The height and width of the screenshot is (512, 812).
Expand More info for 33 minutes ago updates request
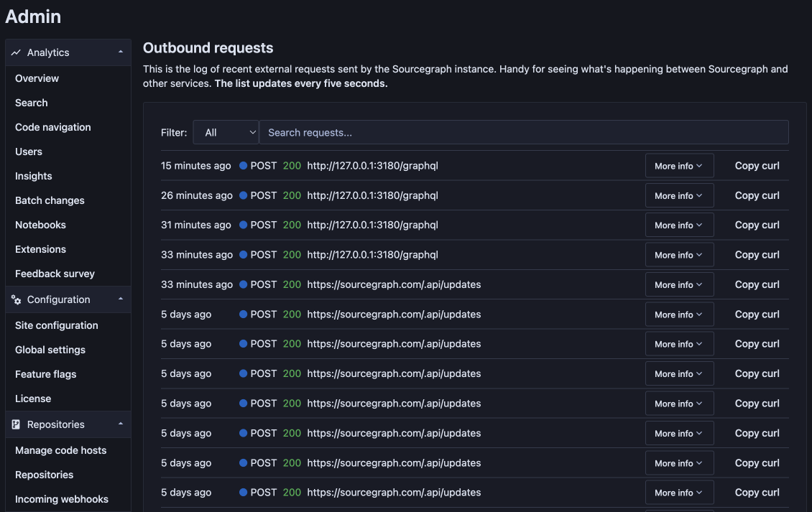pyautogui.click(x=680, y=284)
